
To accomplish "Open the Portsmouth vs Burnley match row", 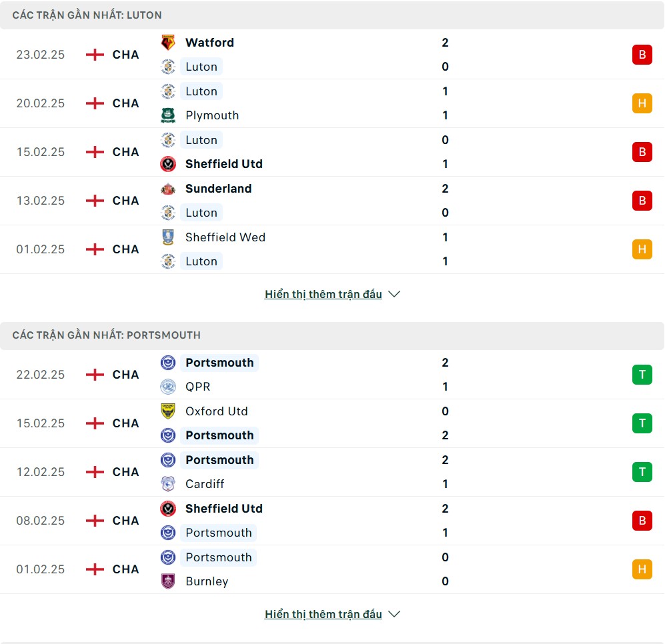I will click(x=334, y=569).
